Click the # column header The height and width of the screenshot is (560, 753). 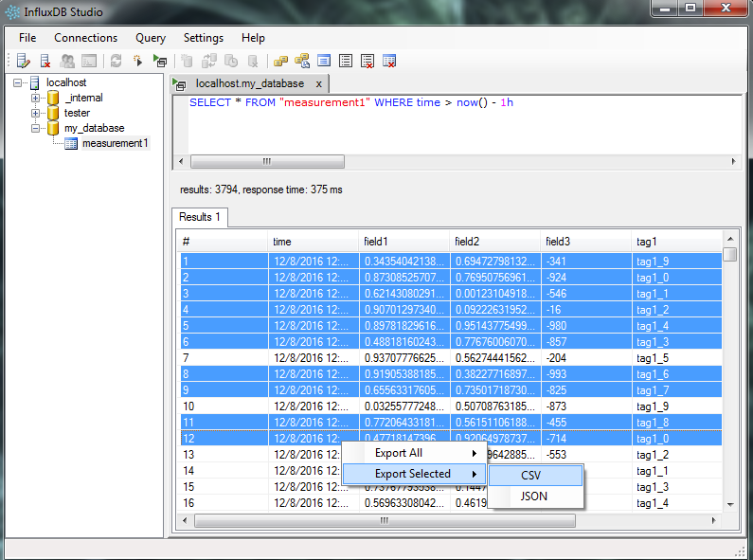pos(222,242)
